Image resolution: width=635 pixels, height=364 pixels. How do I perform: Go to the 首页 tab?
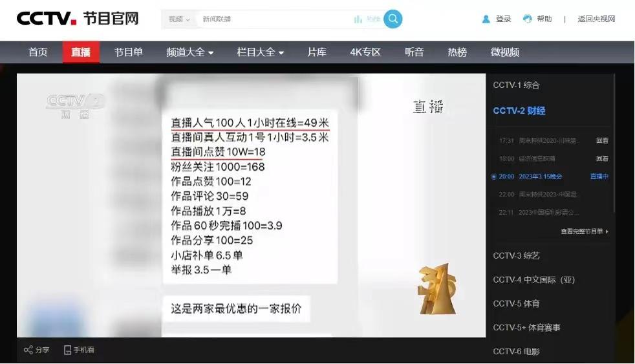point(38,52)
